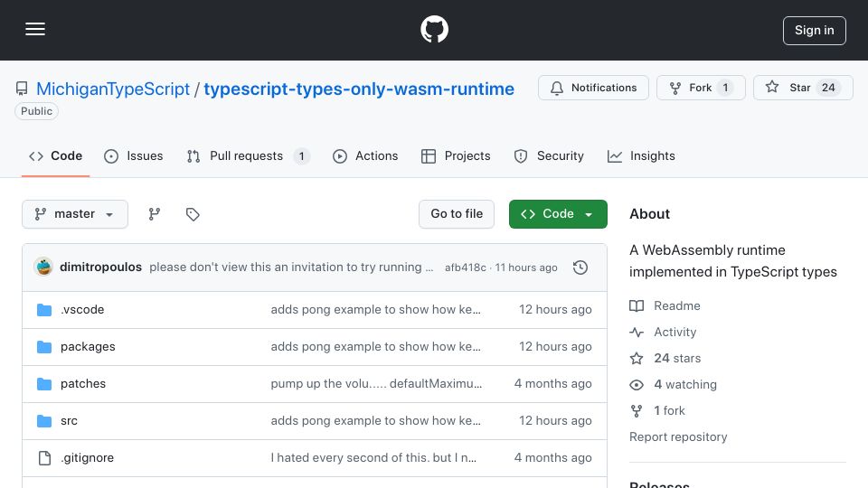Open the Security tab
Screen dimensions: 868x488
tap(549, 156)
